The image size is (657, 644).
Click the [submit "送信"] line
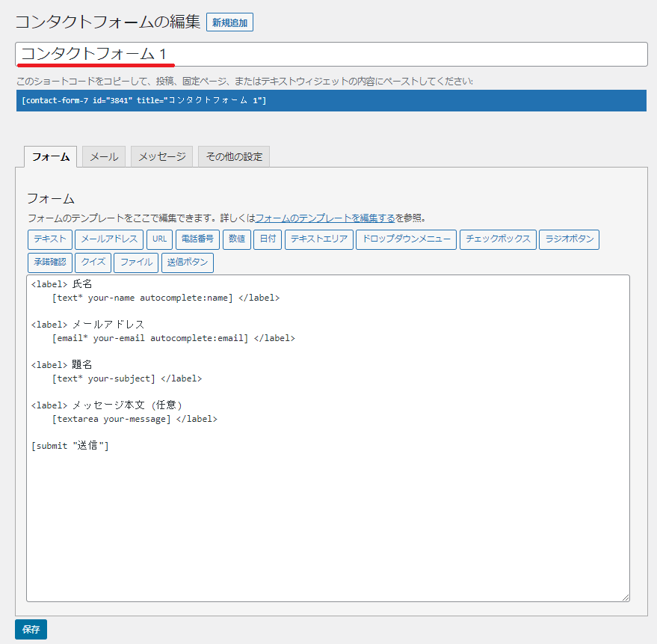tap(70, 446)
